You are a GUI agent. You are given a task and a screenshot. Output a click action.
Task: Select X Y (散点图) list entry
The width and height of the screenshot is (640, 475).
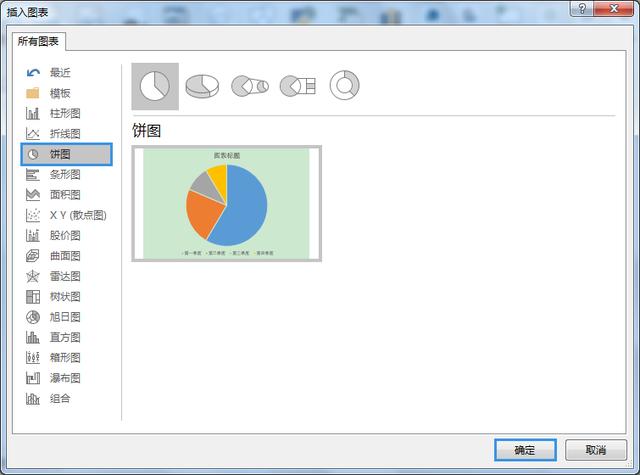pos(78,215)
